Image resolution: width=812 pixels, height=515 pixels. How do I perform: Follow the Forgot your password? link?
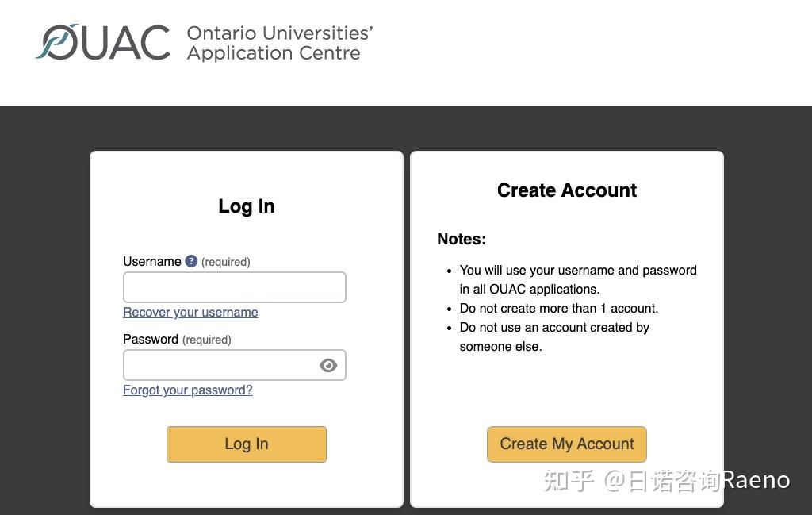click(x=187, y=390)
